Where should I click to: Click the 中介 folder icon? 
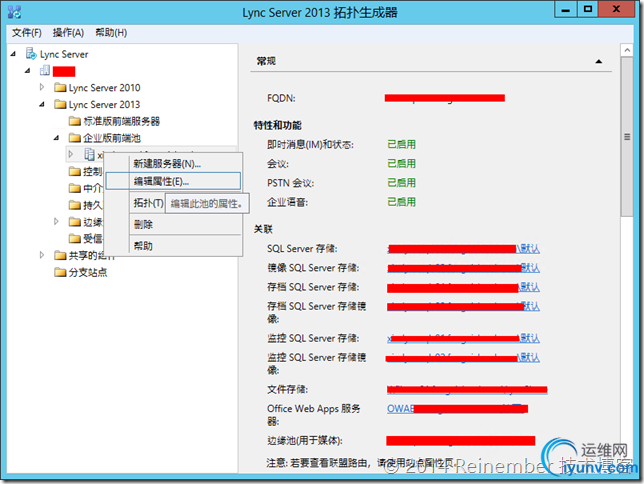[75, 188]
